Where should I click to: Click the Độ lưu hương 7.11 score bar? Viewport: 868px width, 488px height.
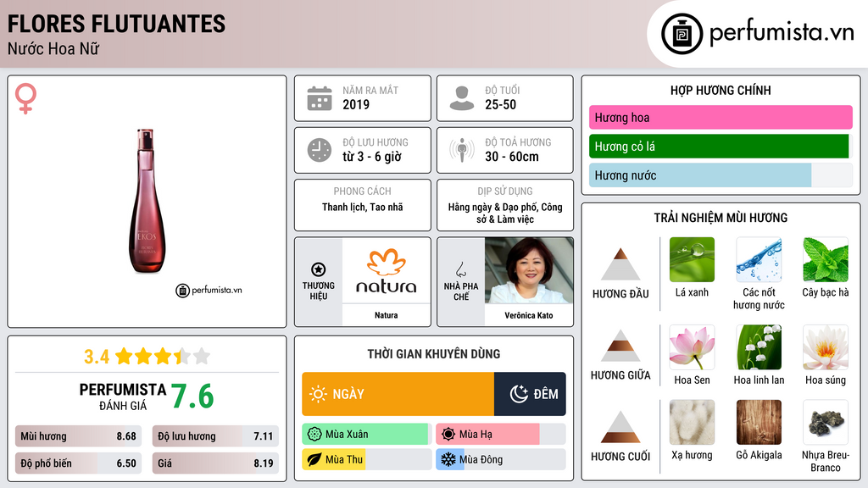click(x=215, y=436)
